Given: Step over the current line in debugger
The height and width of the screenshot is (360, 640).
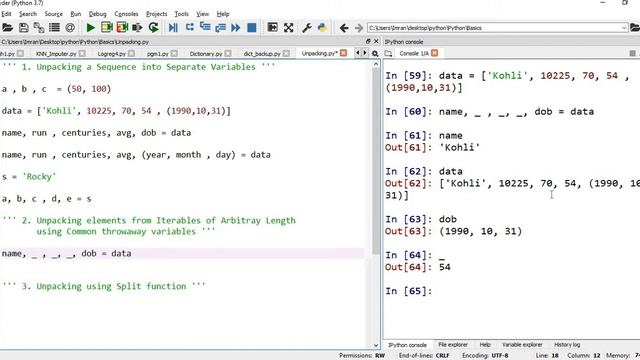Looking at the screenshot, I should coord(189,28).
